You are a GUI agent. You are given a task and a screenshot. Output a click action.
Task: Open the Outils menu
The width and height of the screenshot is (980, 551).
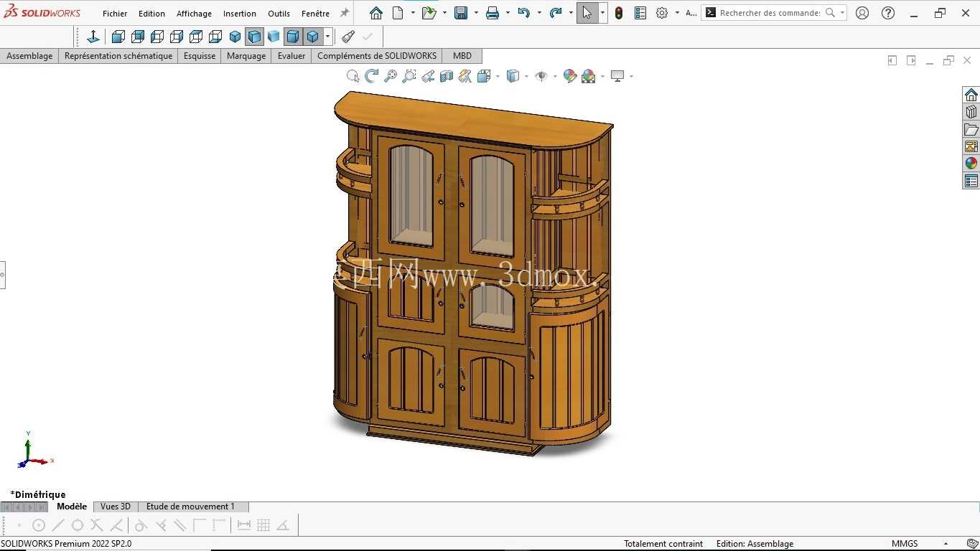click(279, 14)
